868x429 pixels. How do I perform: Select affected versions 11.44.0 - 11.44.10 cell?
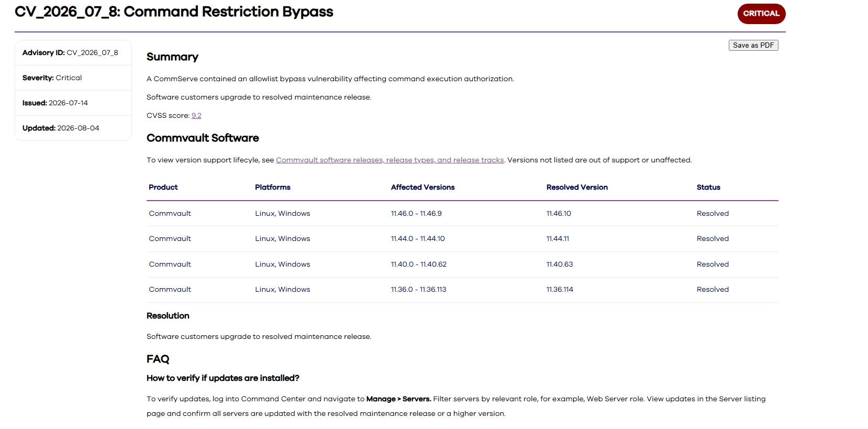pyautogui.click(x=418, y=239)
